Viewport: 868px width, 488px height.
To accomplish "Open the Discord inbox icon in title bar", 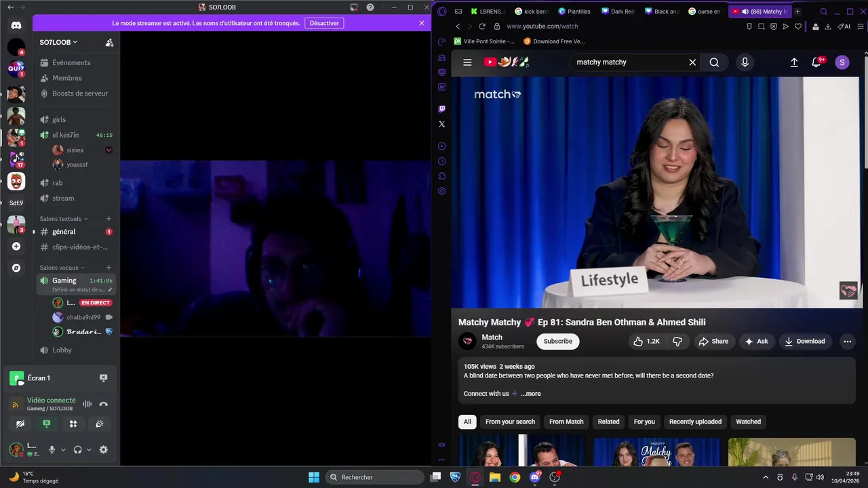I will 354,7.
